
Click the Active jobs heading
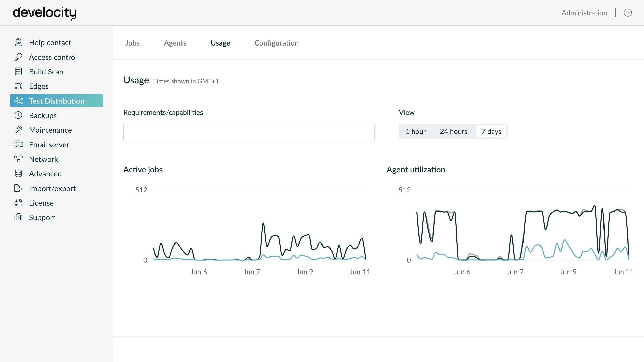pyautogui.click(x=143, y=170)
